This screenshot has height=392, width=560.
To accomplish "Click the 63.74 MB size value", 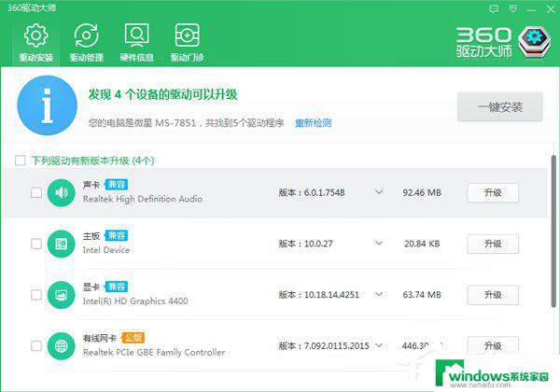I will pyautogui.click(x=422, y=295).
